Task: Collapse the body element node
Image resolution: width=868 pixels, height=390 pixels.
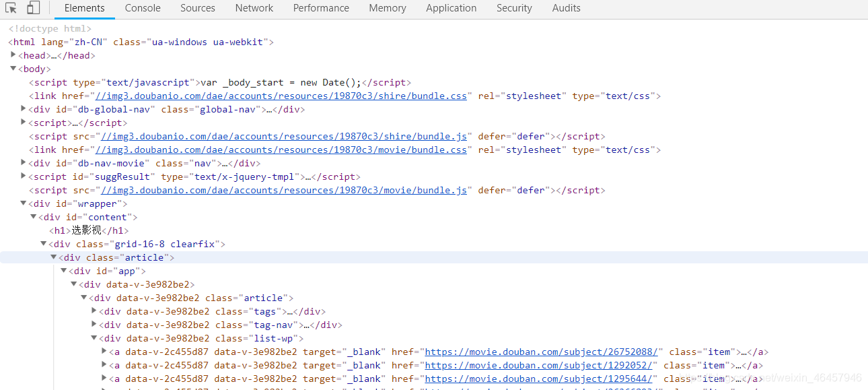Action: [13, 69]
